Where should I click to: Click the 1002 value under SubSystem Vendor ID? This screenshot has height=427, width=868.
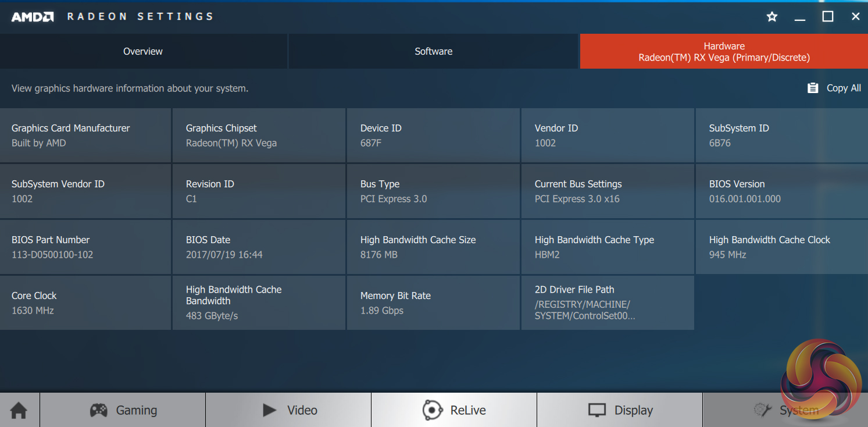(22, 199)
